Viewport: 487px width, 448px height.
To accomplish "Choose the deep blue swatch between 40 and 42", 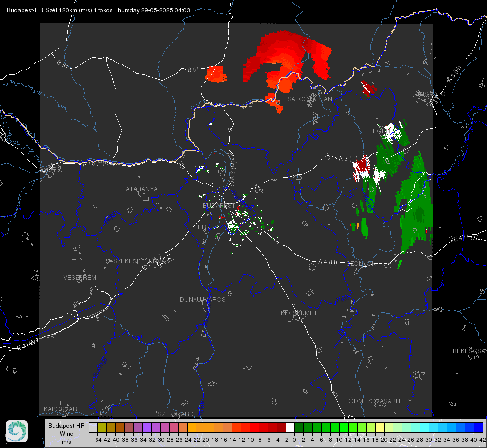I will pos(479,427).
